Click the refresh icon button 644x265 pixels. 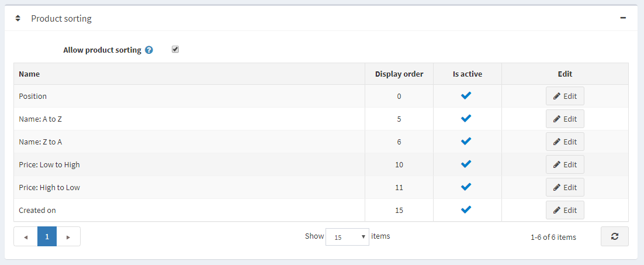(614, 236)
